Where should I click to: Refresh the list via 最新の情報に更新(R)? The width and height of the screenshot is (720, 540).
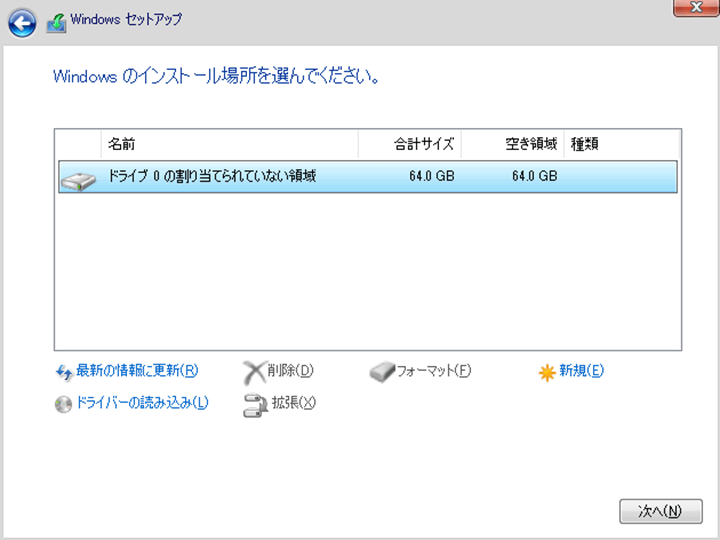coord(137,371)
